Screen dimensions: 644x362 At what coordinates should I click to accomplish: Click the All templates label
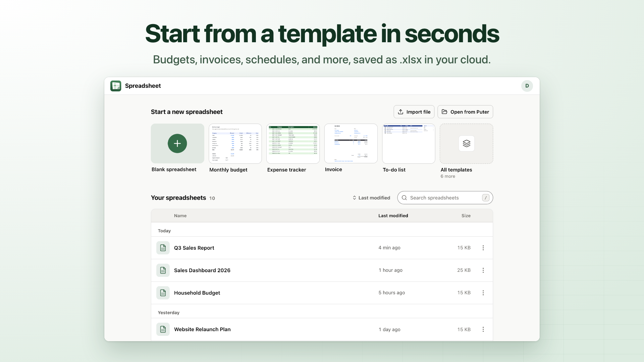pyautogui.click(x=456, y=170)
